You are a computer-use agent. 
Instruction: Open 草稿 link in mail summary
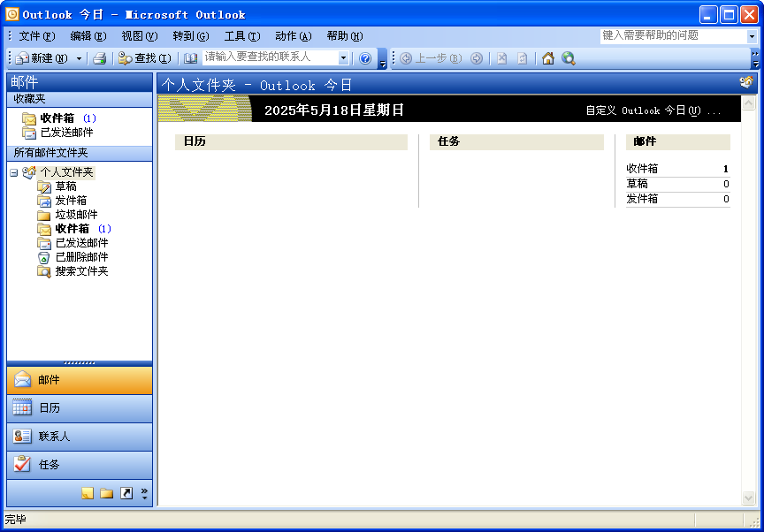tap(637, 184)
